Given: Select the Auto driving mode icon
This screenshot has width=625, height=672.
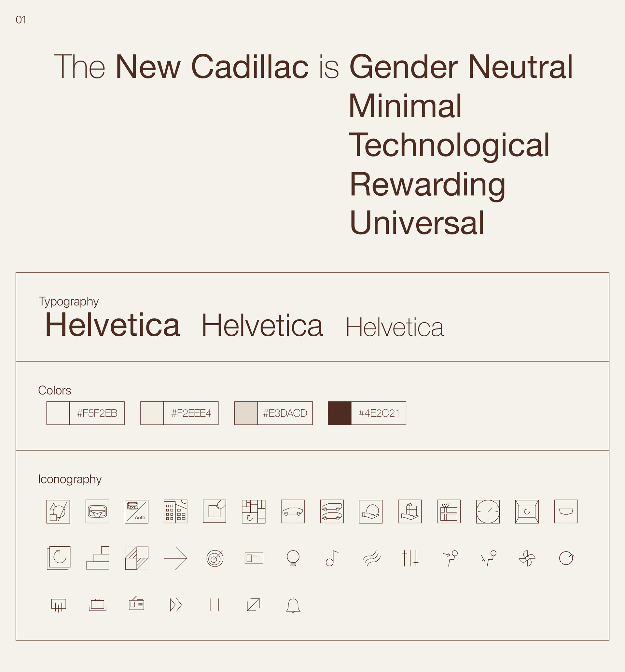Looking at the screenshot, I should point(137,511).
